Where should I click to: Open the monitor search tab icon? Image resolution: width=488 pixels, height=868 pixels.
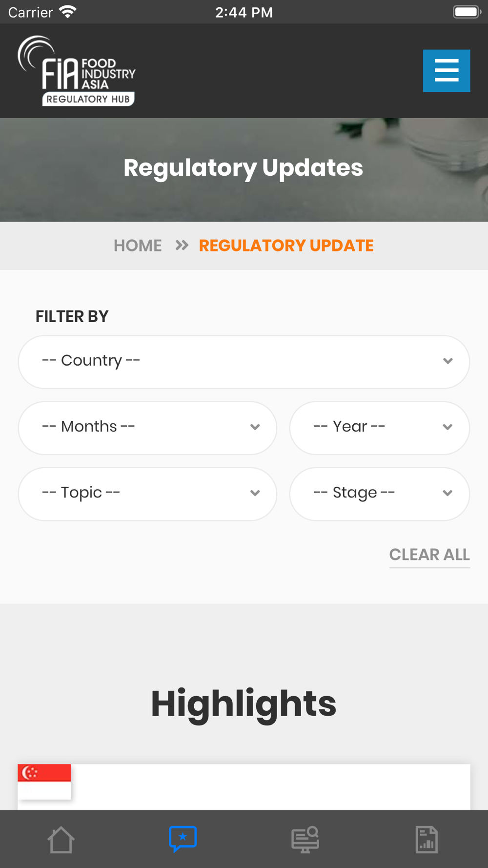click(305, 840)
